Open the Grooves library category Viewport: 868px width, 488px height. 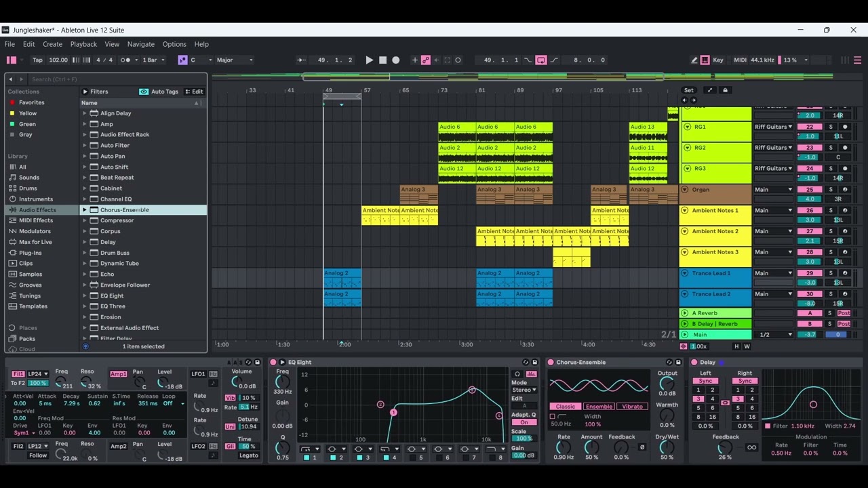(x=31, y=285)
